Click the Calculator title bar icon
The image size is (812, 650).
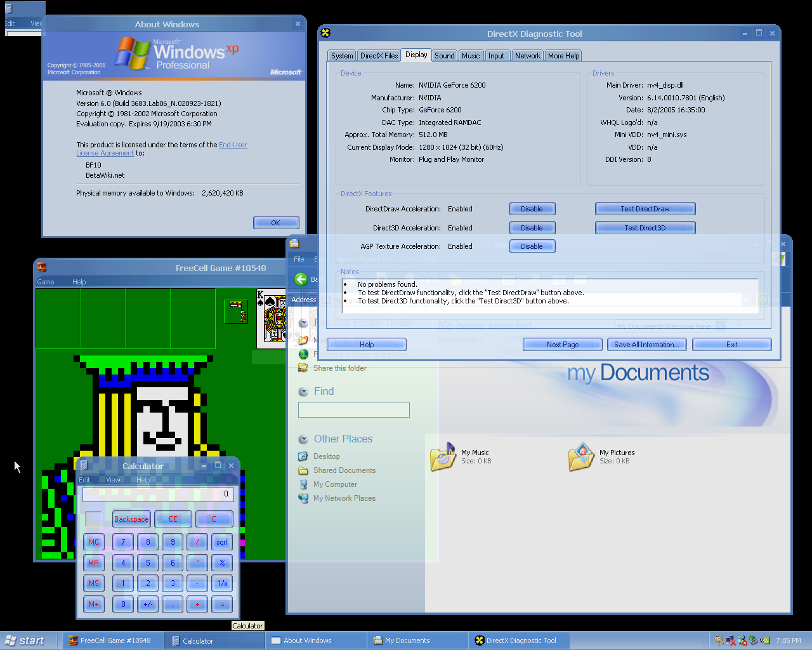pyautogui.click(x=84, y=466)
